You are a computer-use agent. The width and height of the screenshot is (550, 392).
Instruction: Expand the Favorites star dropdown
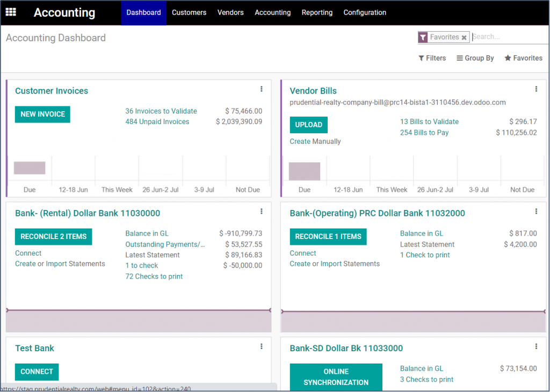[523, 58]
